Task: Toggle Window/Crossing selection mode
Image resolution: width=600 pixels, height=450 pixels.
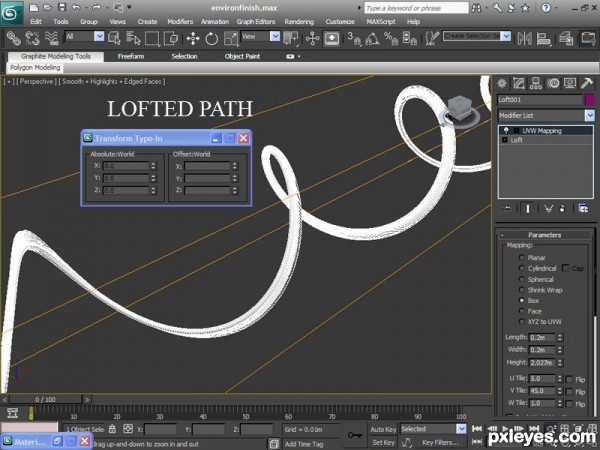Action: pyautogui.click(x=171, y=38)
